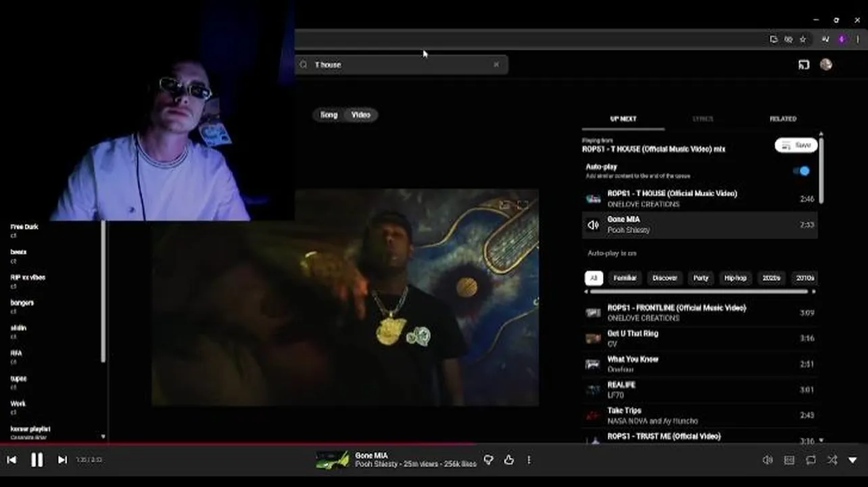Save the queue with the Save button
Image resolution: width=868 pixels, height=487 pixels.
point(796,145)
